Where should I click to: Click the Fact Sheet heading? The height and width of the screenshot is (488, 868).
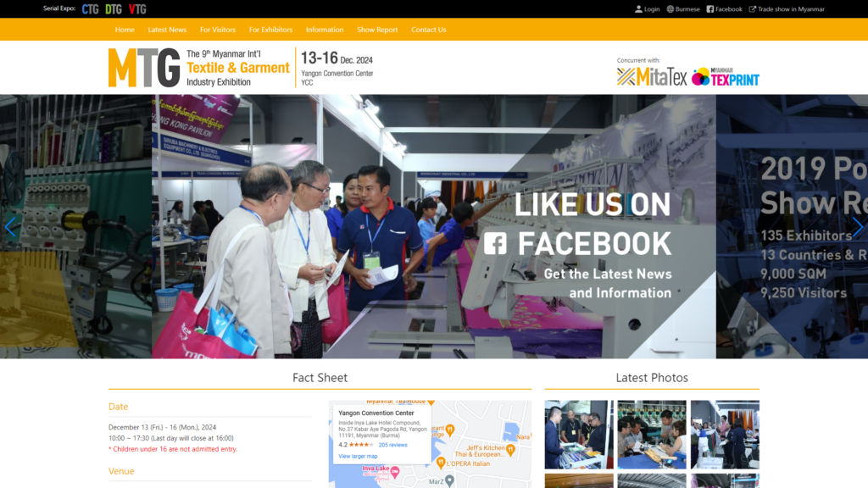(320, 377)
